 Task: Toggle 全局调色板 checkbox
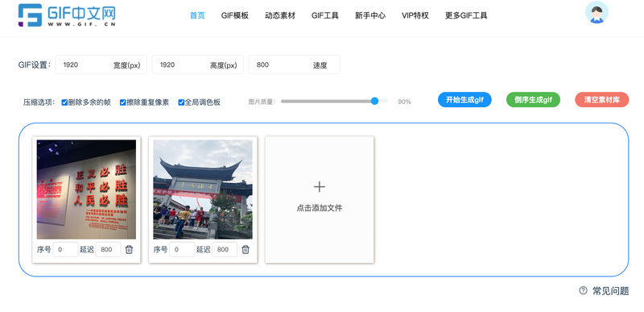pos(181,102)
